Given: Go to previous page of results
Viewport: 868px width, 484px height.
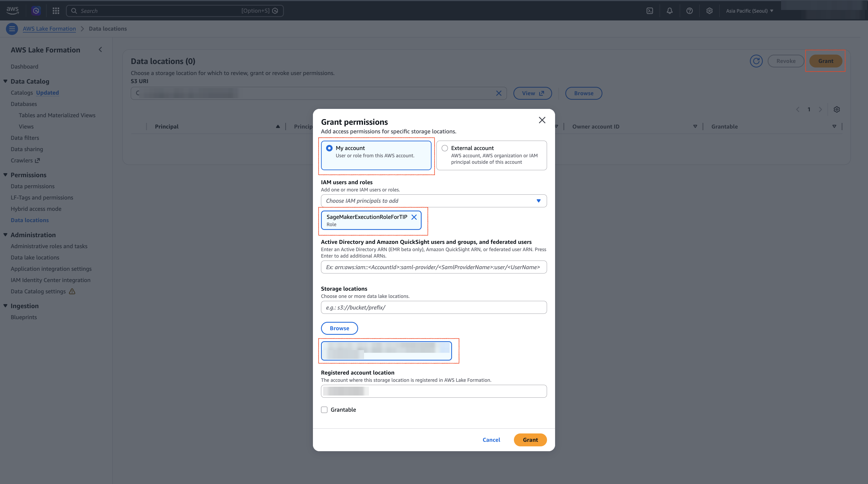Looking at the screenshot, I should click(x=798, y=109).
